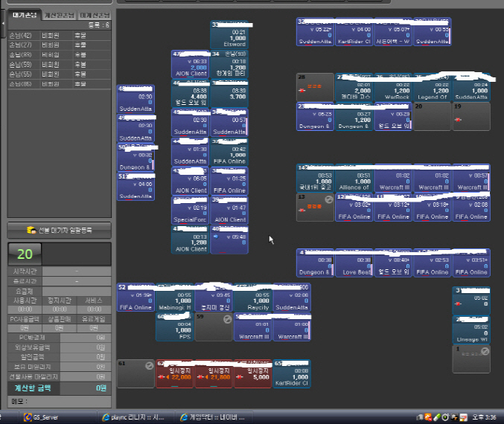The height and width of the screenshot is (424, 504).
Task: Select seat 14 tile showing 00:53
Action: pos(315,178)
